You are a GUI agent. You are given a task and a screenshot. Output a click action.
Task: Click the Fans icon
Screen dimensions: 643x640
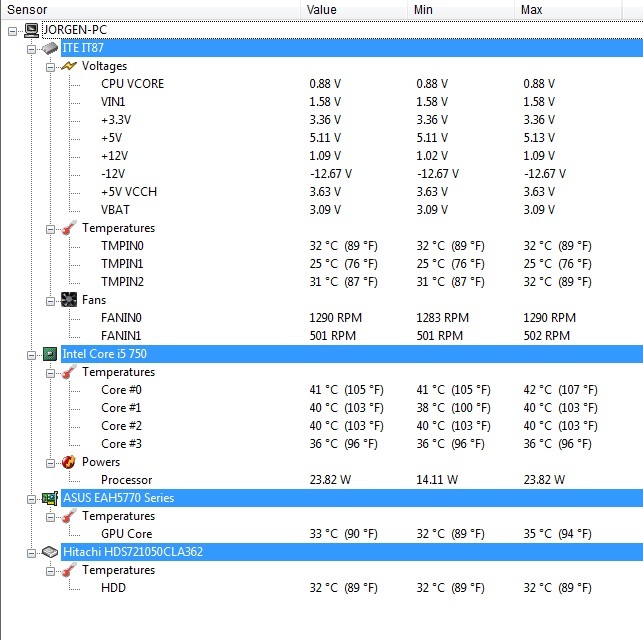coord(69,300)
